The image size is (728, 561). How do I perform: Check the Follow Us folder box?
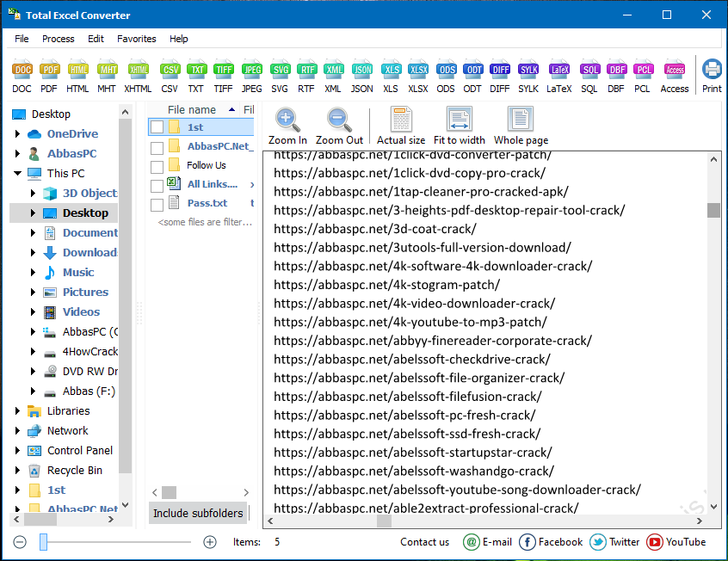click(157, 167)
